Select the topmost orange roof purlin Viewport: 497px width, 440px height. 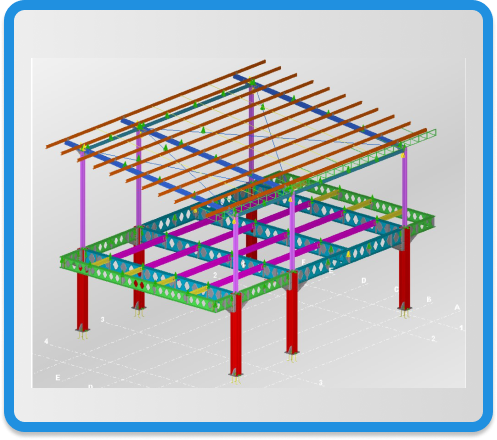pyautogui.click(x=156, y=104)
